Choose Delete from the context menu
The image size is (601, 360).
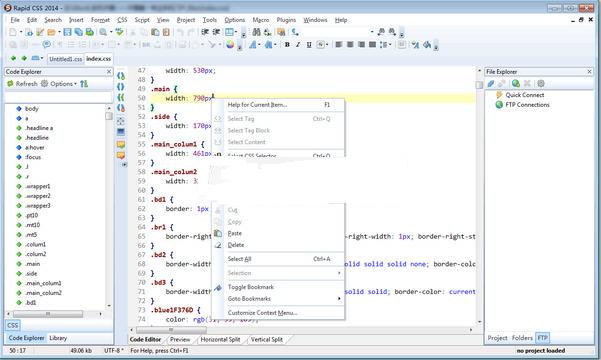point(236,245)
